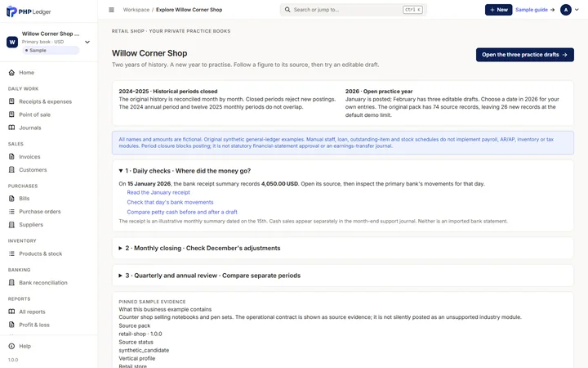Click the Help circle icon
This screenshot has height=368, width=588.
click(x=11, y=346)
